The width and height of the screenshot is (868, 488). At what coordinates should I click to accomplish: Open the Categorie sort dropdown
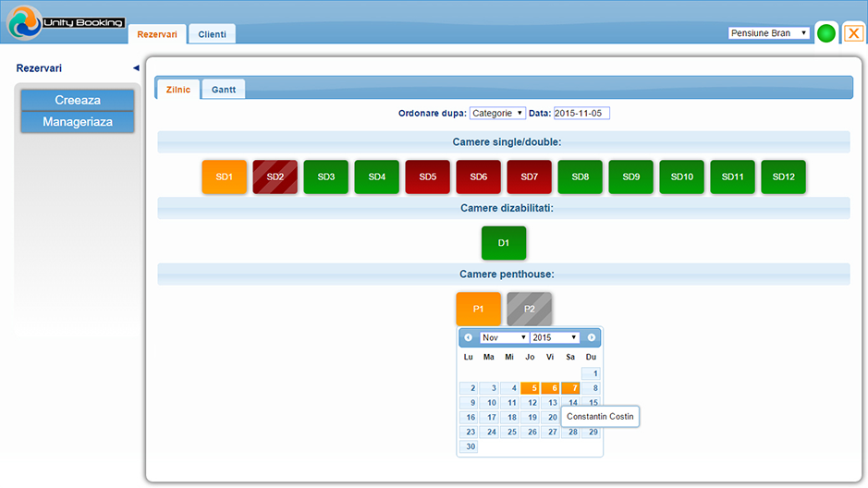pos(497,113)
